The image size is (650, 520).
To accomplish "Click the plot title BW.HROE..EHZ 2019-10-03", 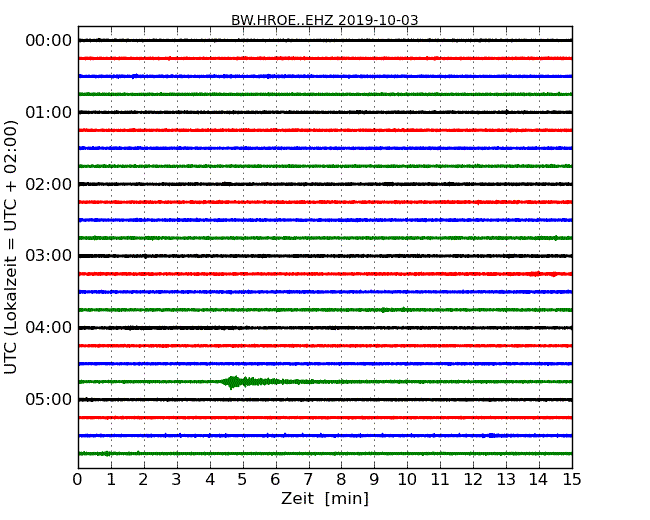I will (x=325, y=20).
